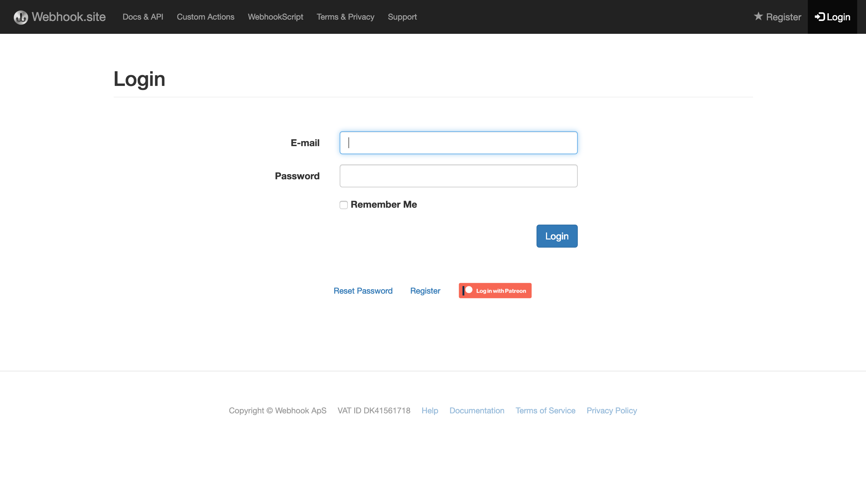Click the Register link below the form
The height and width of the screenshot is (504, 866).
425,291
